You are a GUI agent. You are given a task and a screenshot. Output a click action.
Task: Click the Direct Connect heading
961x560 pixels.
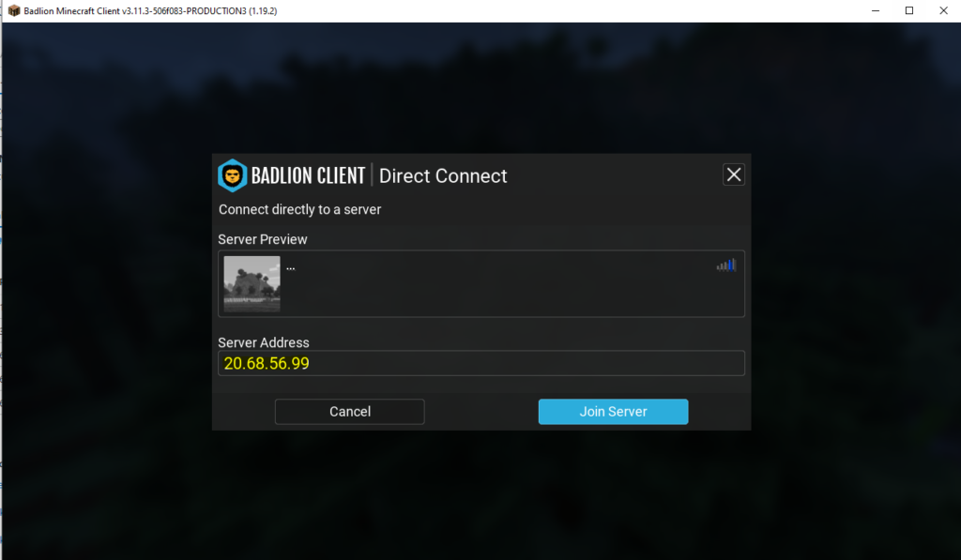443,175
